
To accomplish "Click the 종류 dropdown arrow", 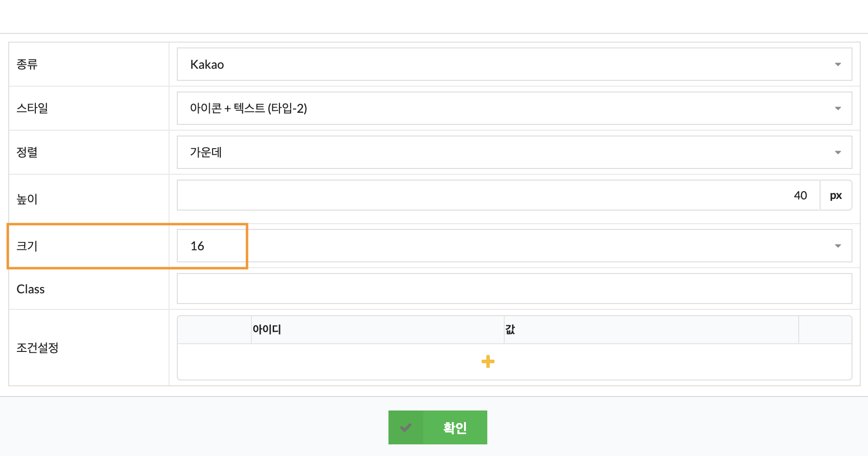I will coord(837,64).
